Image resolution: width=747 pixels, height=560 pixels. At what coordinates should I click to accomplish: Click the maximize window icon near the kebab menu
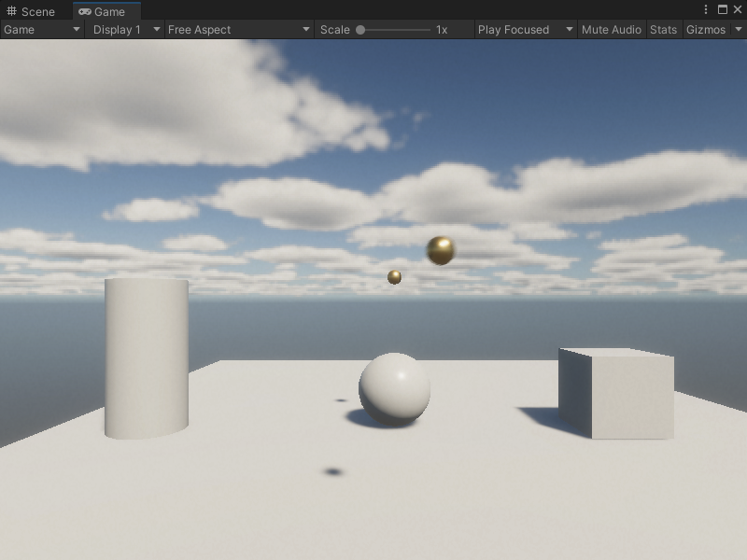coord(725,7)
